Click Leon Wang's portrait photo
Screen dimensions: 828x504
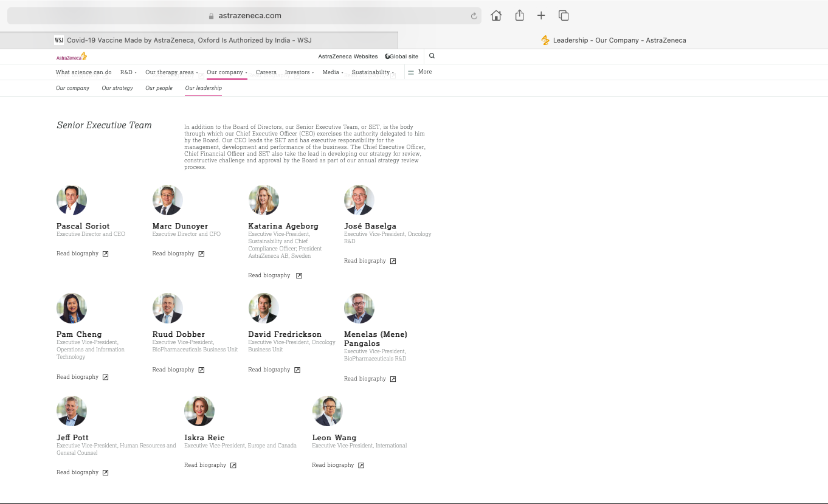(x=328, y=411)
